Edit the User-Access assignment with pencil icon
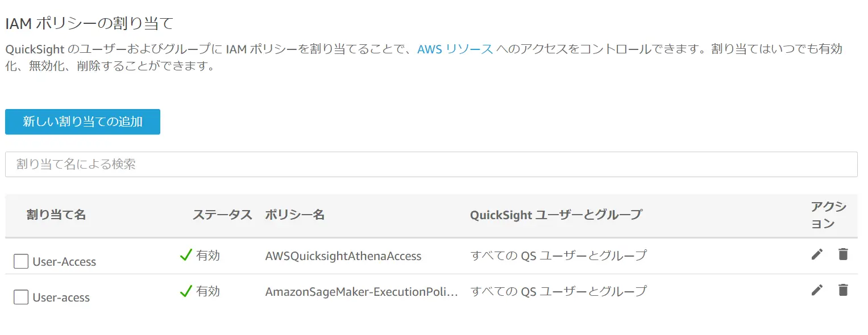This screenshot has width=868, height=335. pos(817,254)
